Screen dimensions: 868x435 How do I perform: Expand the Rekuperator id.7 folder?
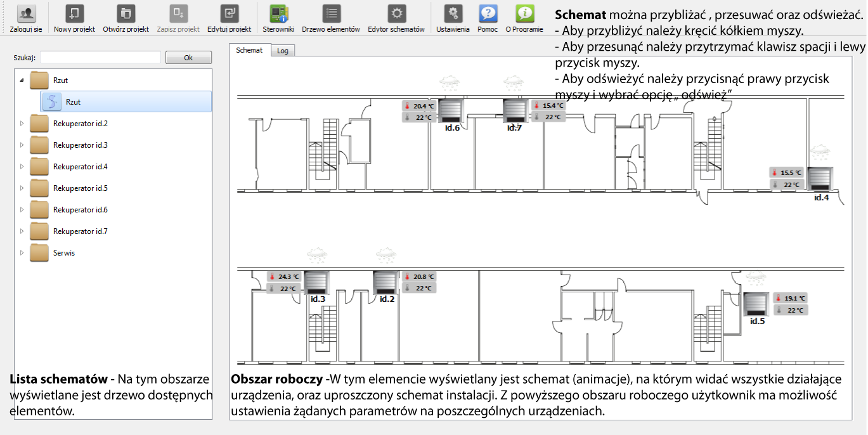click(22, 231)
